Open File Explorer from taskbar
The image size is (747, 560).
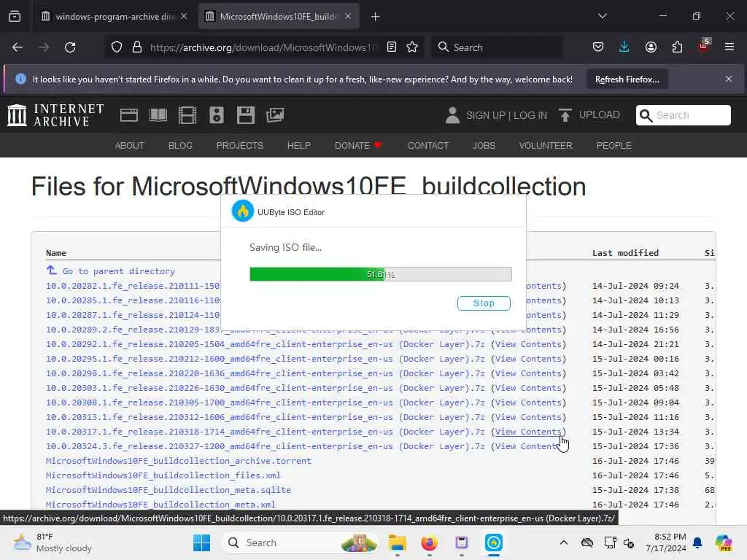[398, 542]
